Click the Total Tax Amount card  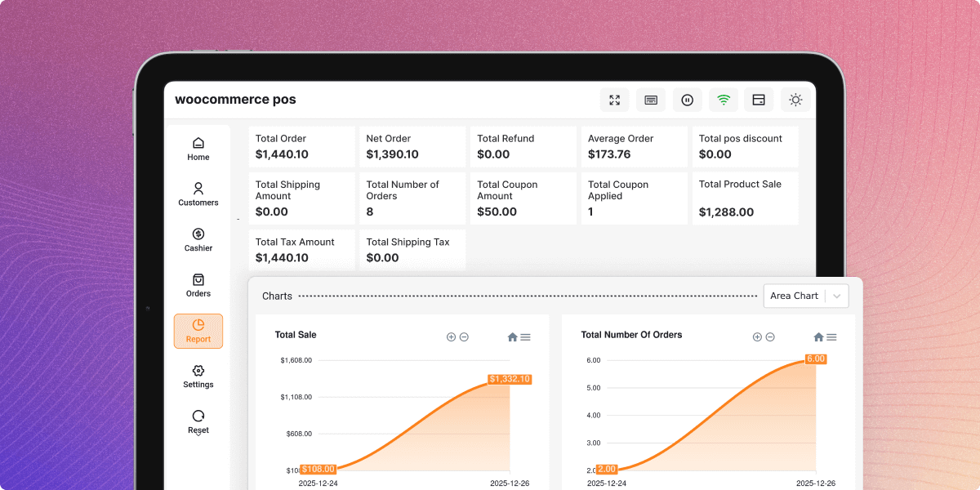pyautogui.click(x=302, y=250)
